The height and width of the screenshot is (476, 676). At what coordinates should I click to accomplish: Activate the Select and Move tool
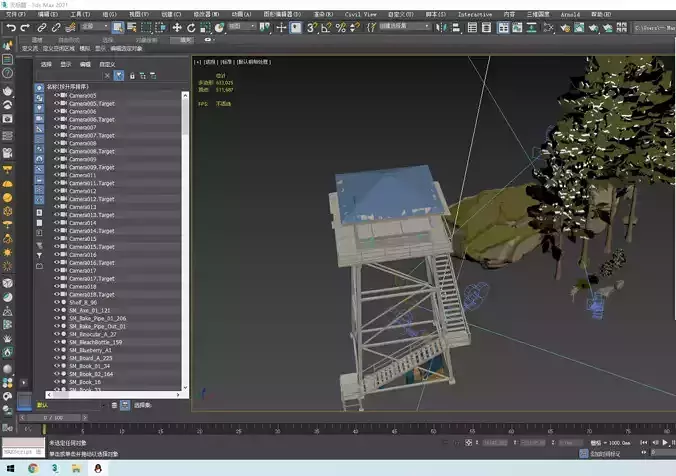click(x=177, y=28)
